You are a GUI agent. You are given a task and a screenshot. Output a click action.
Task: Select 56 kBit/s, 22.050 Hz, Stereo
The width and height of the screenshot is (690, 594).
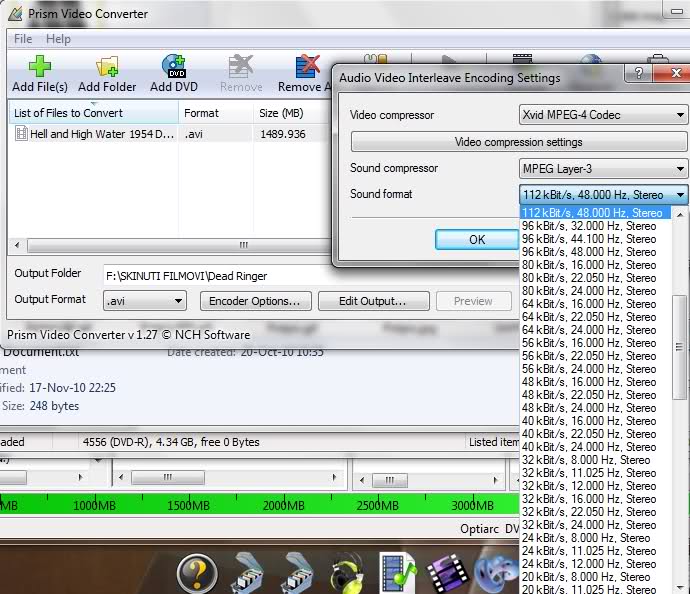click(595, 356)
